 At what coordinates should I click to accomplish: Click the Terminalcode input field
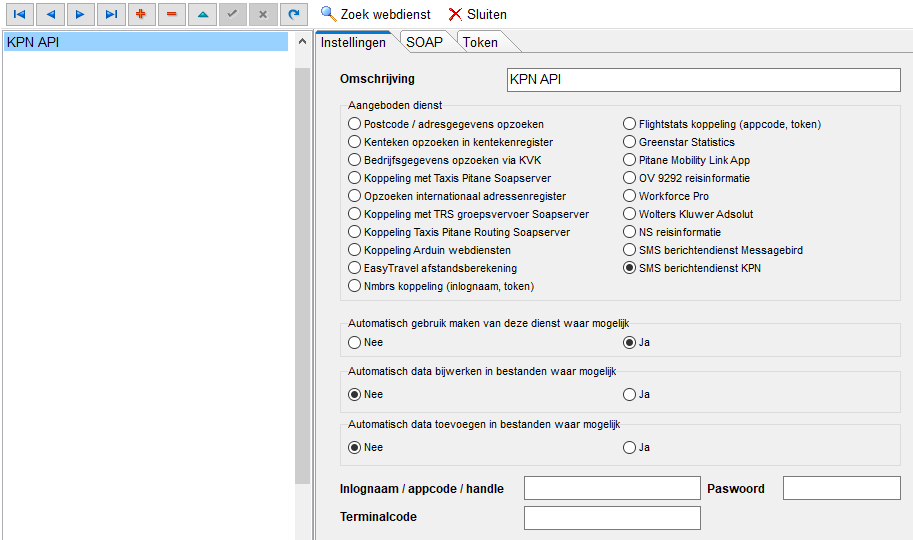[x=612, y=518]
